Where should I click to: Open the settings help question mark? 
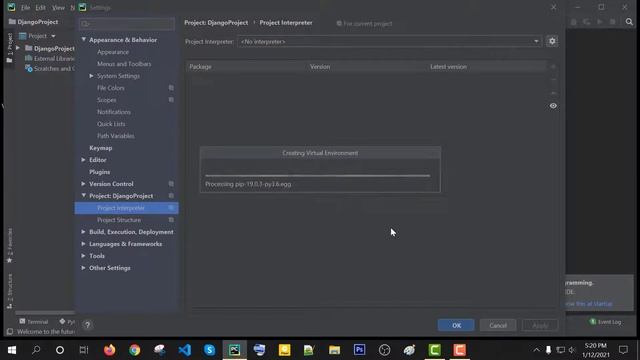pyautogui.click(x=87, y=325)
